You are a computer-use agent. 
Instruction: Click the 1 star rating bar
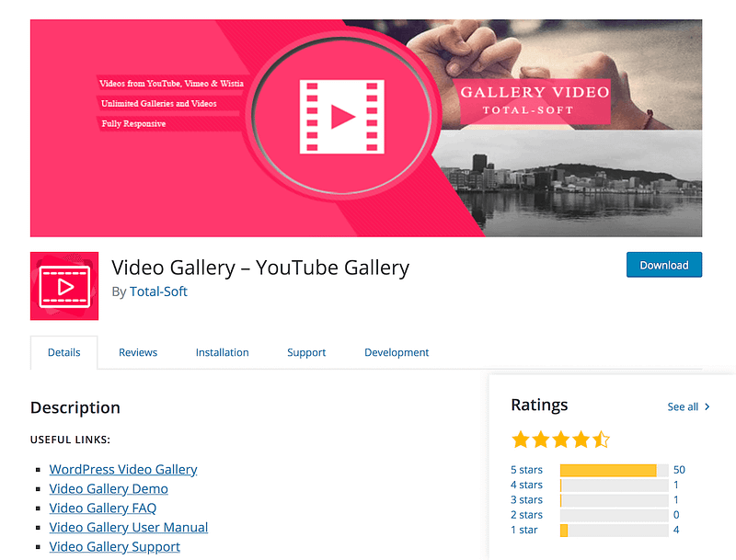coord(614,530)
